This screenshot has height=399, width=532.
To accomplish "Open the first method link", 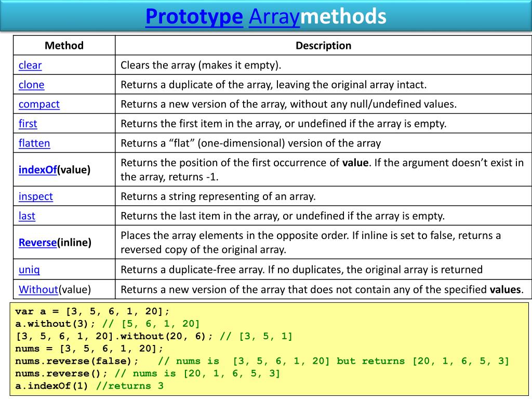I will click(28, 124).
